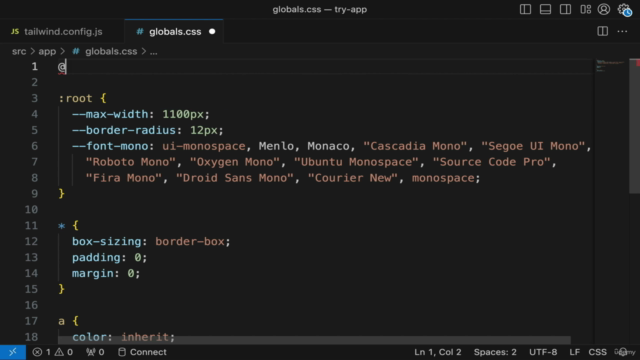
Task: Click the "Cascadia Mono" string
Action: click(415, 146)
